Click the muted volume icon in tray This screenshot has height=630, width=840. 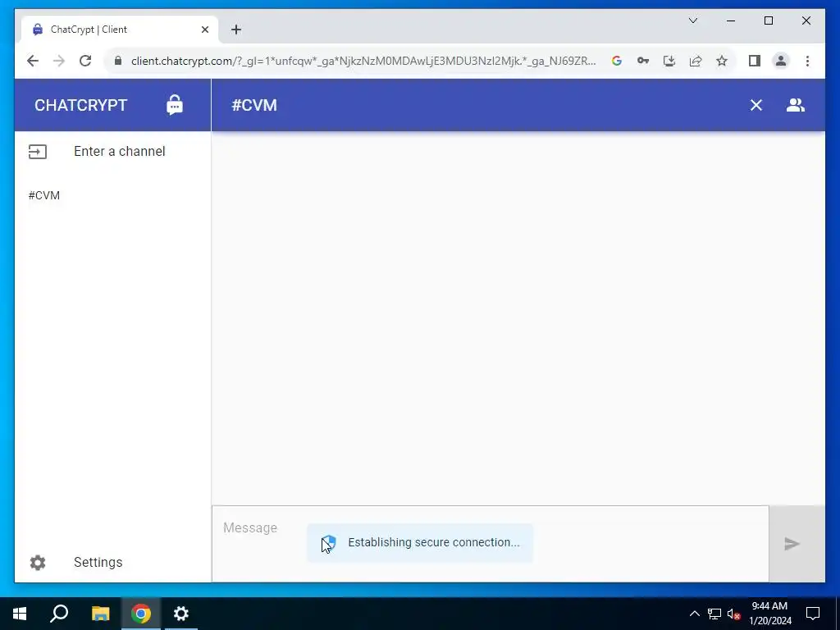(x=733, y=614)
